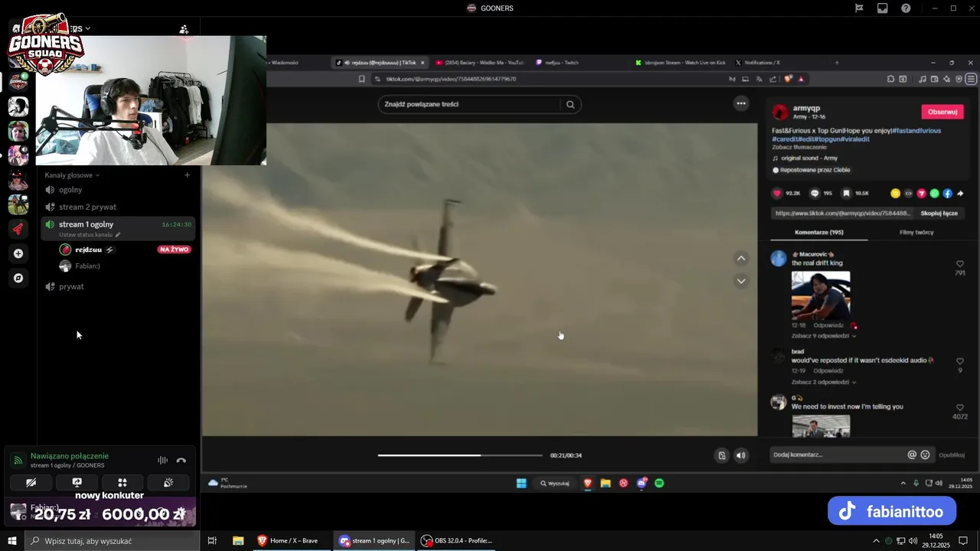Toggle camera in Discord voice panel
The height and width of the screenshot is (551, 980).
click(x=31, y=482)
